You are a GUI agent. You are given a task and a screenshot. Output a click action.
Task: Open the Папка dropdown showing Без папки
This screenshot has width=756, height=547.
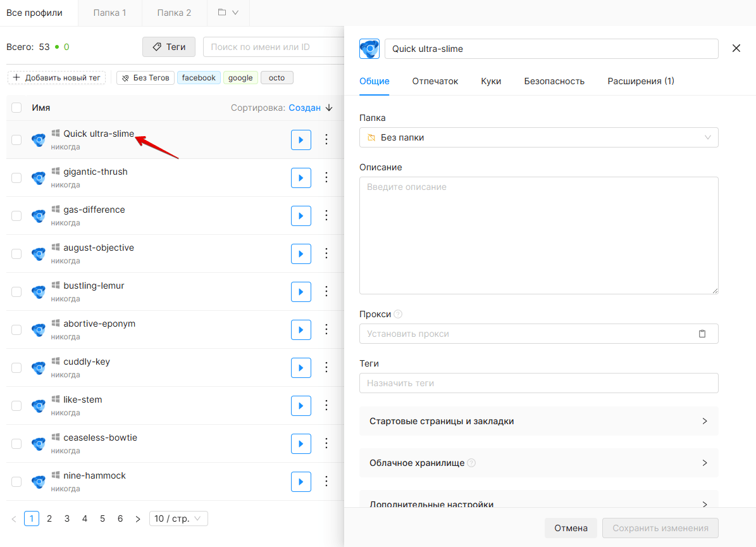pyautogui.click(x=538, y=137)
